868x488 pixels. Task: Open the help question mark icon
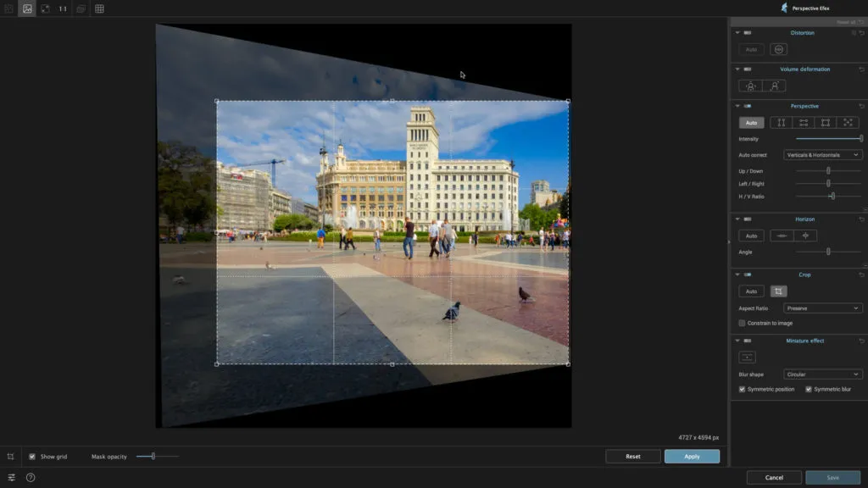click(x=31, y=478)
